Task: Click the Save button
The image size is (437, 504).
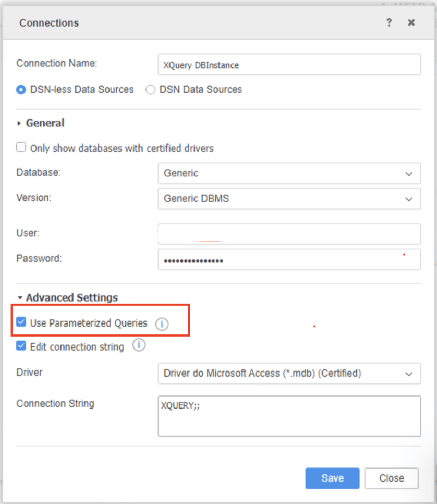Action: tap(332, 478)
